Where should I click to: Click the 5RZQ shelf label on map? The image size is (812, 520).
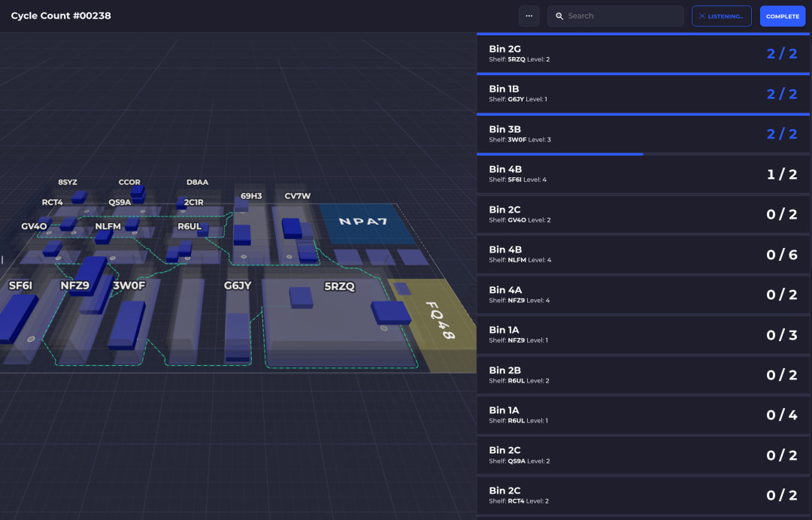pos(339,286)
